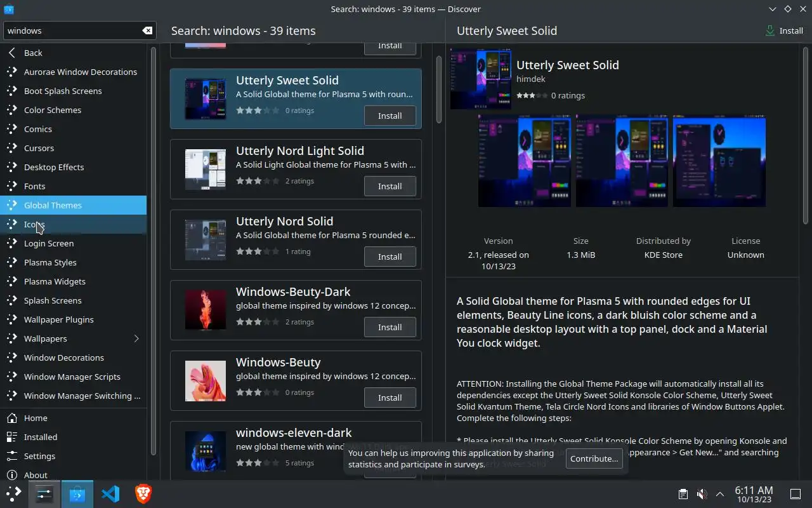Click the Utterly Nord Light Solid icon
812x508 pixels.
tap(206, 170)
